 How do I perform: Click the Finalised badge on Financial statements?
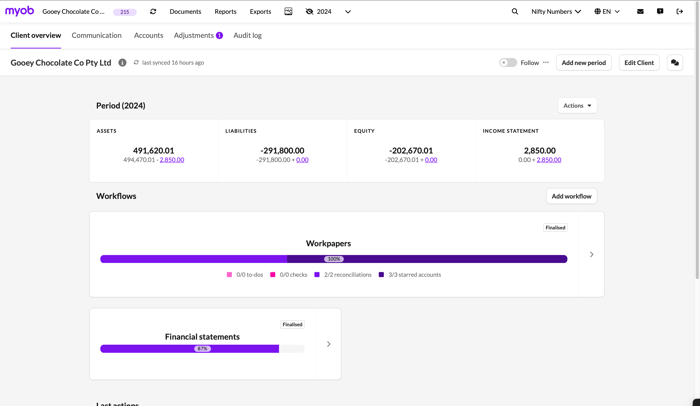coord(292,324)
